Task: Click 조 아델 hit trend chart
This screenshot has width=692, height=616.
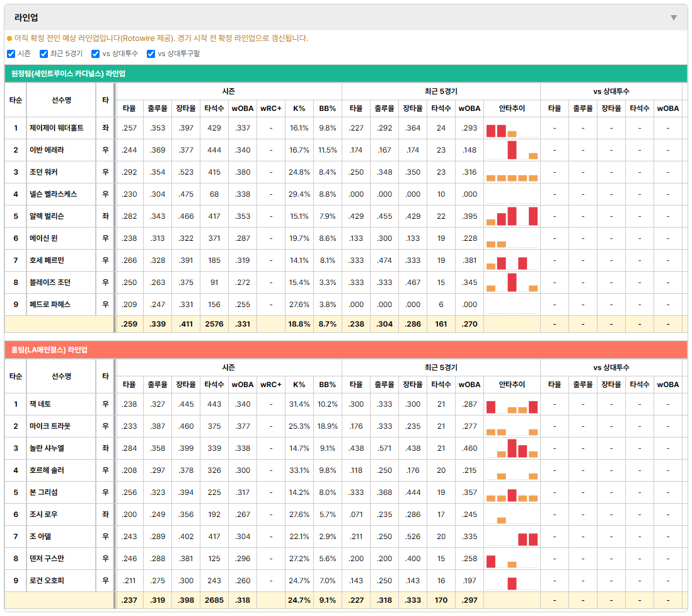Action: (512, 537)
